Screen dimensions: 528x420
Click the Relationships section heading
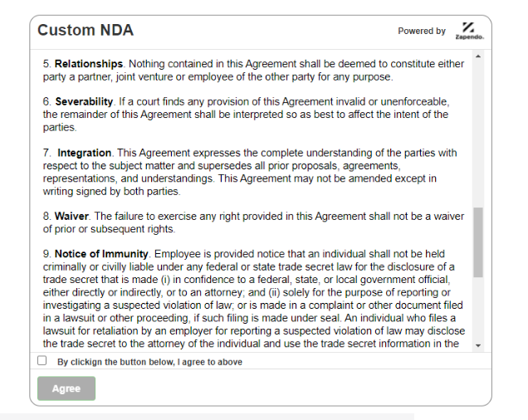coord(89,64)
